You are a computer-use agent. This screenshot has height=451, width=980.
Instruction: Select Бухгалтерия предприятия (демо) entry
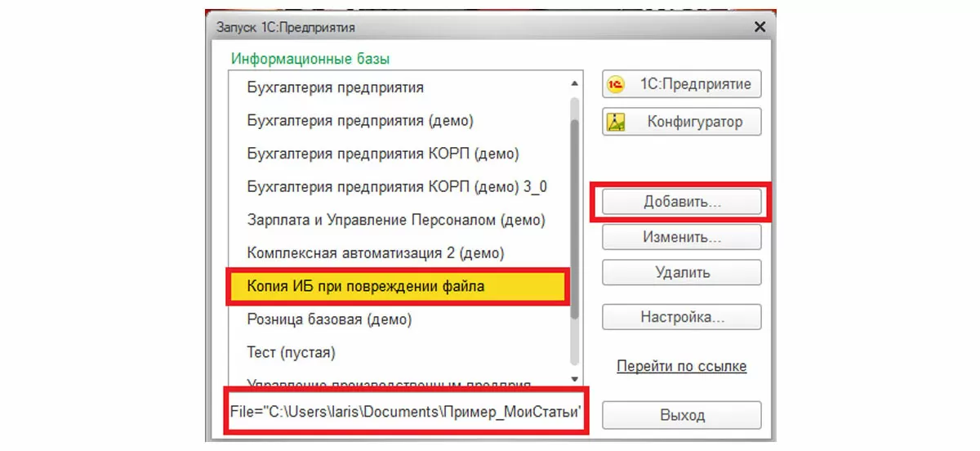pos(400,120)
